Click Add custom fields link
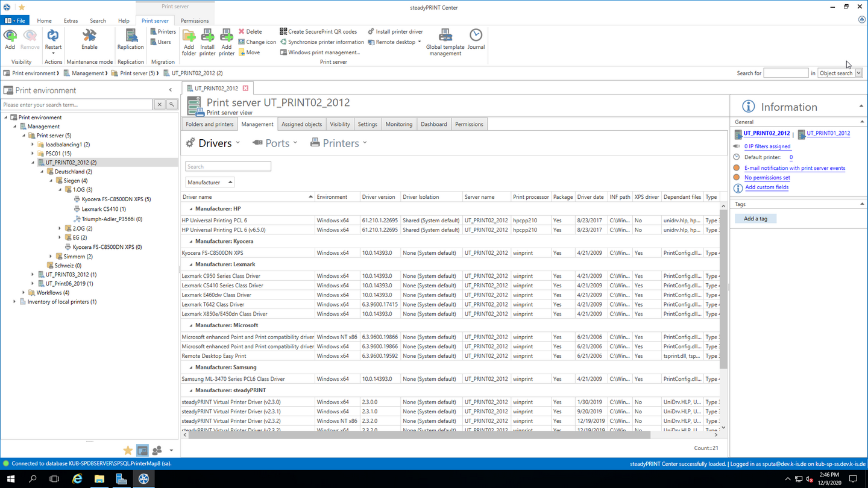Screen dimensions: 868x488 pos(767,187)
